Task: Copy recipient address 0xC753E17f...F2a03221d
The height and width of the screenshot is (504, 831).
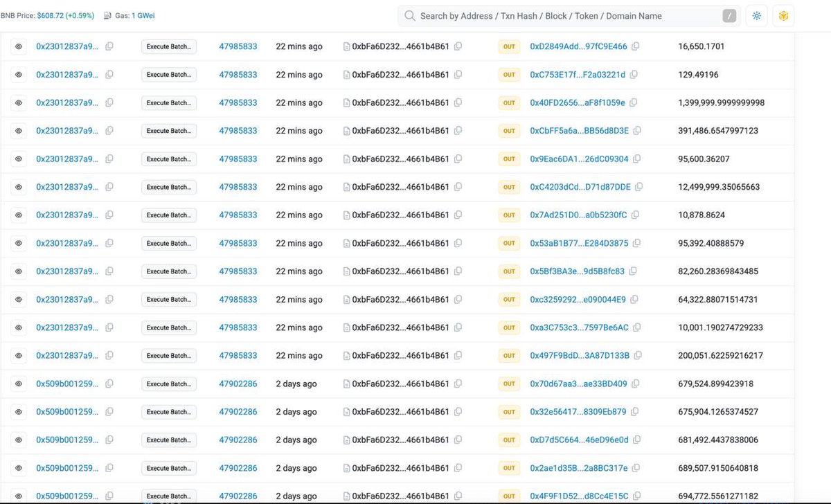Action: pos(633,75)
